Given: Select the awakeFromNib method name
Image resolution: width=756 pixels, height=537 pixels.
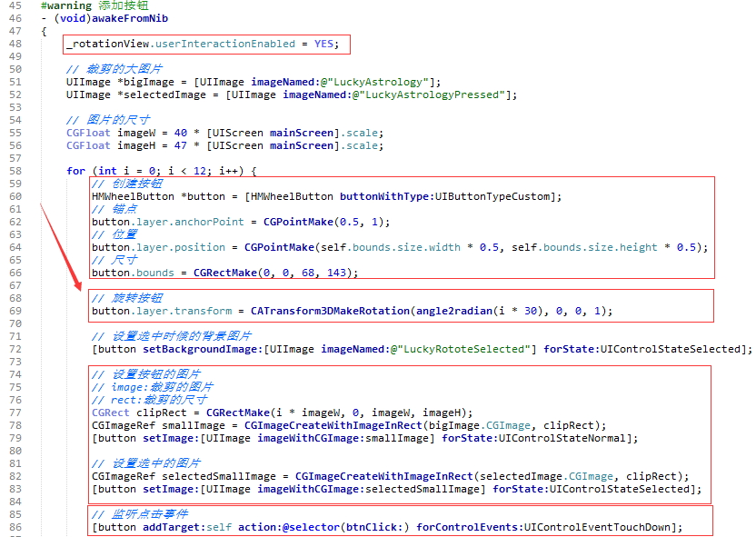Looking at the screenshot, I should click(x=130, y=18).
